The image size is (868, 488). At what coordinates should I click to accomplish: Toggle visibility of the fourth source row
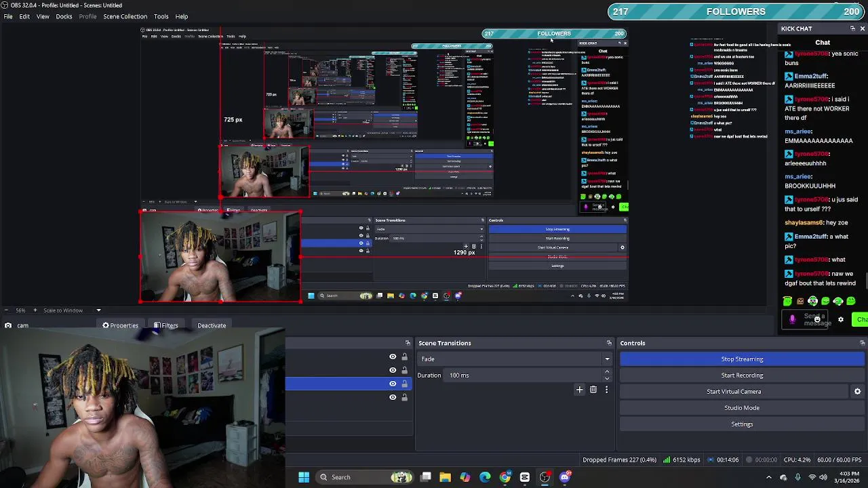pyautogui.click(x=393, y=397)
